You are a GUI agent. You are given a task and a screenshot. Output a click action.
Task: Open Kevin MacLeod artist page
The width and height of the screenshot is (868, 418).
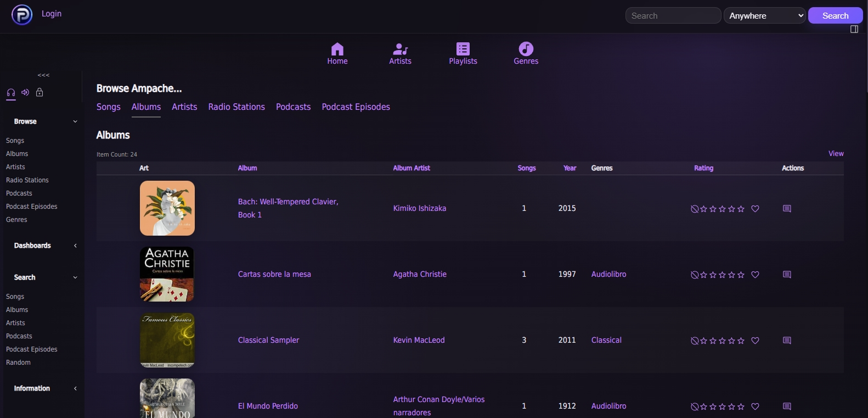419,340
